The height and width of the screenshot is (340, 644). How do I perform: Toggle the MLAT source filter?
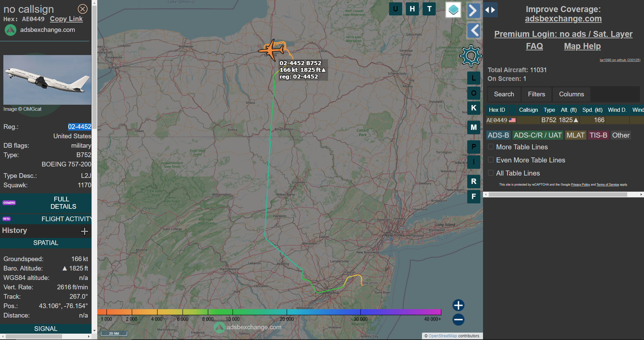click(x=576, y=135)
